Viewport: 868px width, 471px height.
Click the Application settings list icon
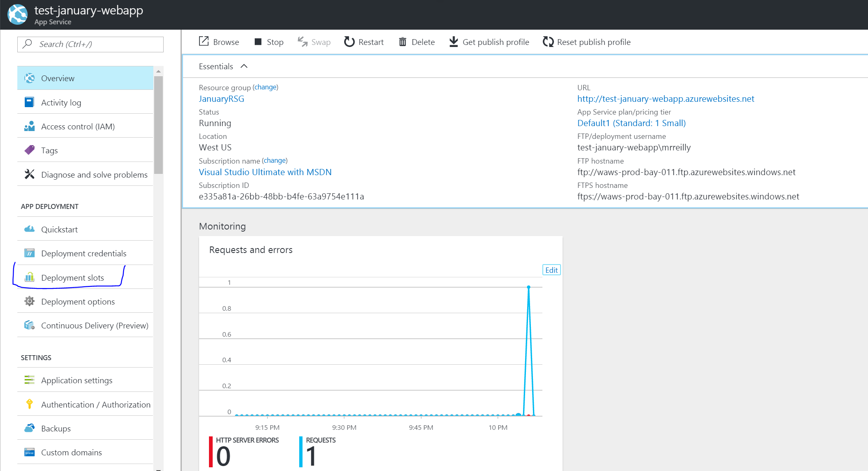(29, 380)
